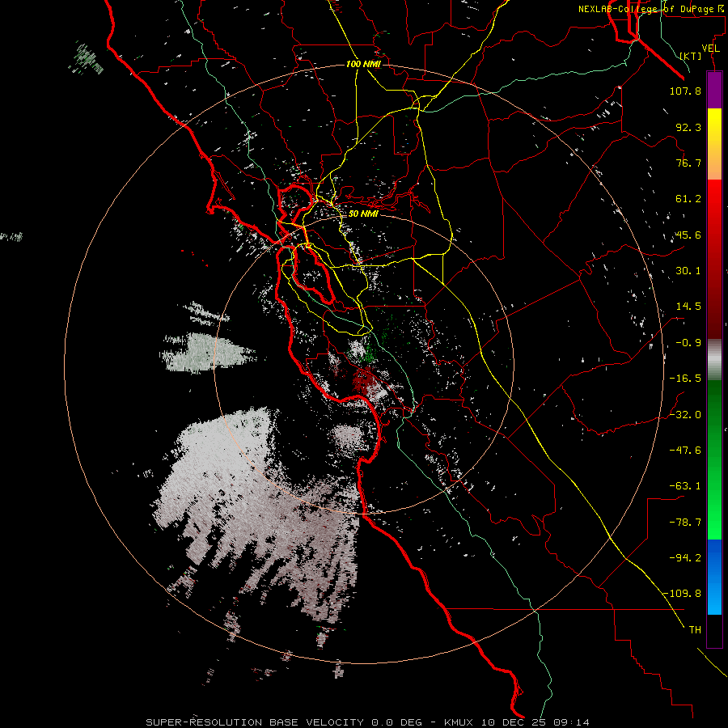The image size is (728, 728).
Task: Click the -47.6 velocity scale value
Action: click(x=685, y=451)
